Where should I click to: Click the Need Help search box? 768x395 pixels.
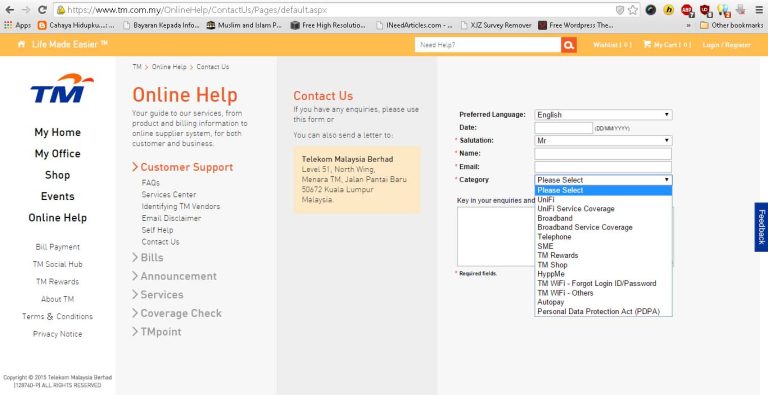click(x=488, y=45)
